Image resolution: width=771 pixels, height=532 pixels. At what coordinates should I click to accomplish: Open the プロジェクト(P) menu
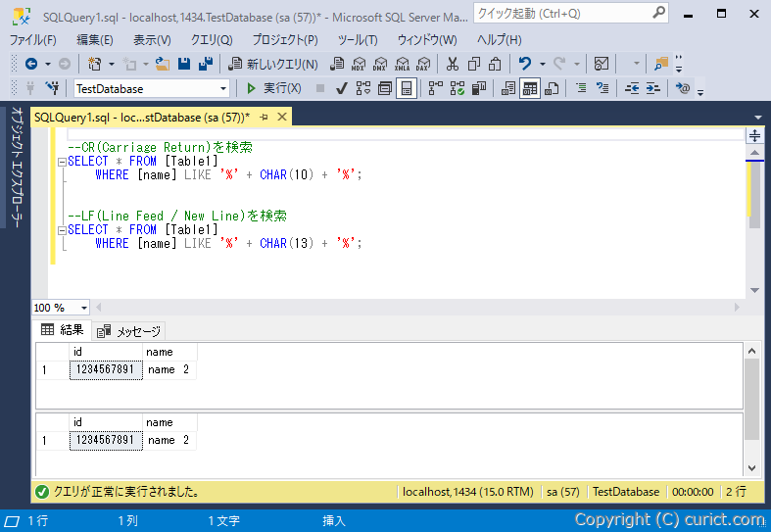pyautogui.click(x=285, y=40)
